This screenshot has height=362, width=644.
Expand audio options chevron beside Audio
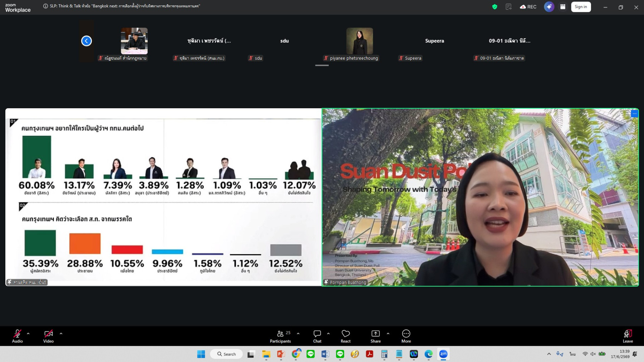[x=28, y=333]
